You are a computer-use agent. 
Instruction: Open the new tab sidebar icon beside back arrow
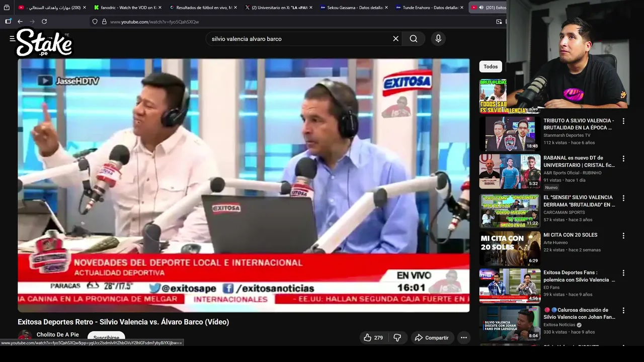(8, 22)
